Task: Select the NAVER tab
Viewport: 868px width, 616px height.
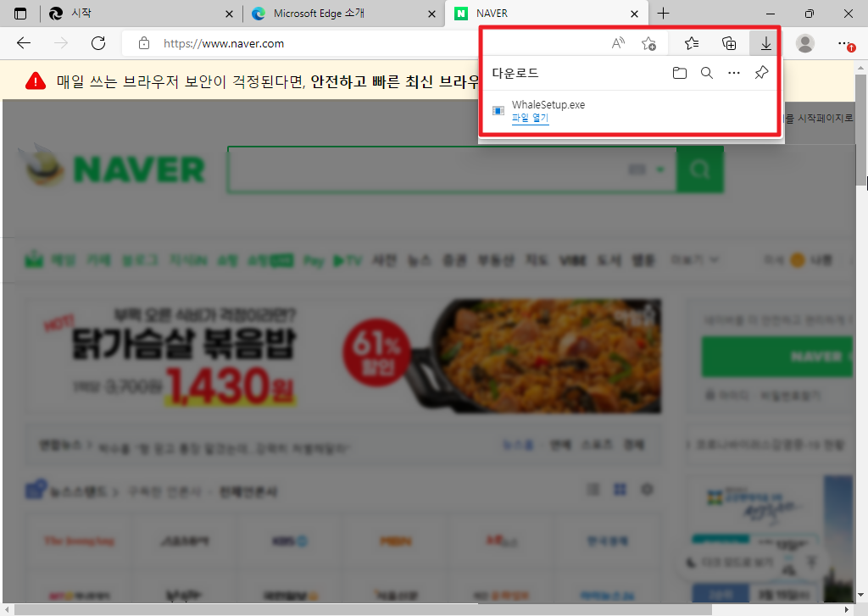Action: click(545, 14)
